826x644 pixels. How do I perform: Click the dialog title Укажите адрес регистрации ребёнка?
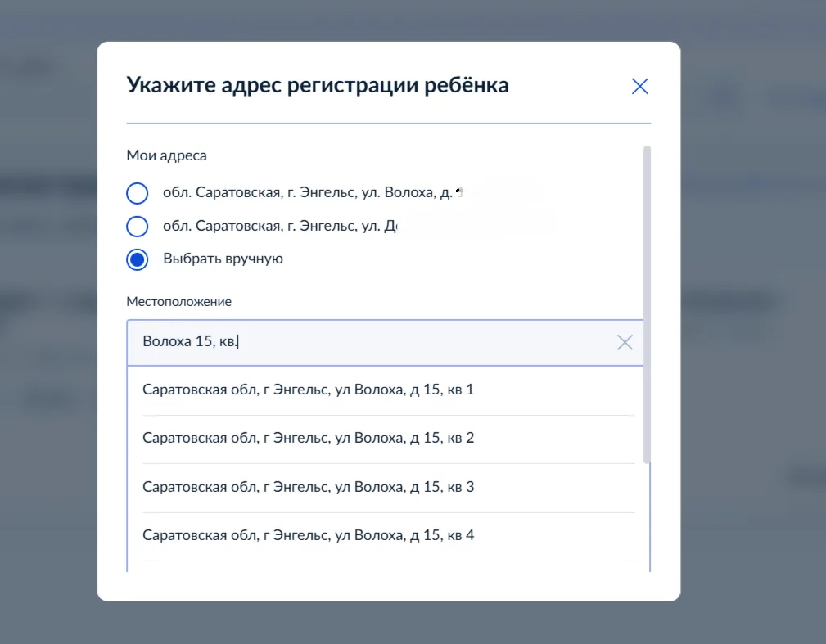[x=318, y=85]
